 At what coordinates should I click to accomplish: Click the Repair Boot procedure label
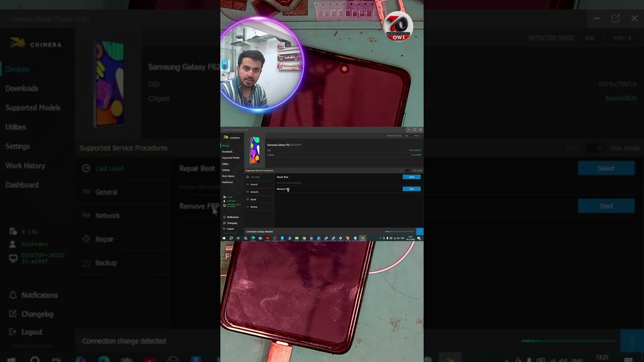point(283,177)
